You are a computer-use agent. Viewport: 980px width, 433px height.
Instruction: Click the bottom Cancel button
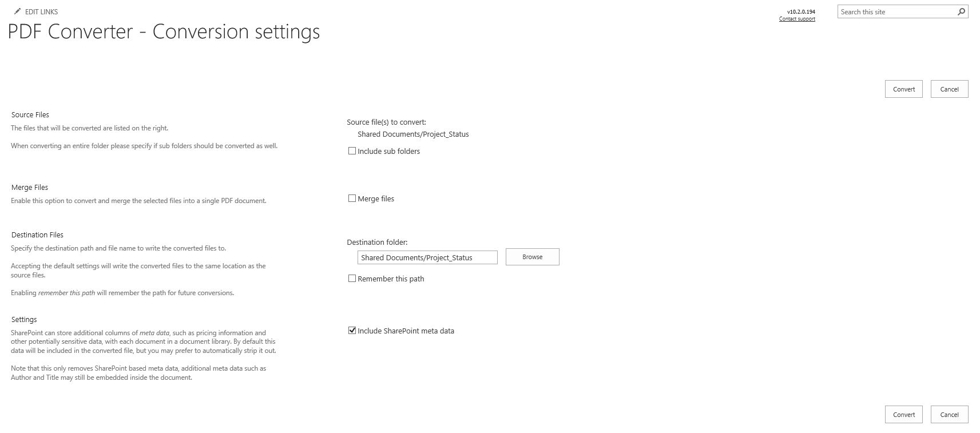pyautogui.click(x=949, y=414)
